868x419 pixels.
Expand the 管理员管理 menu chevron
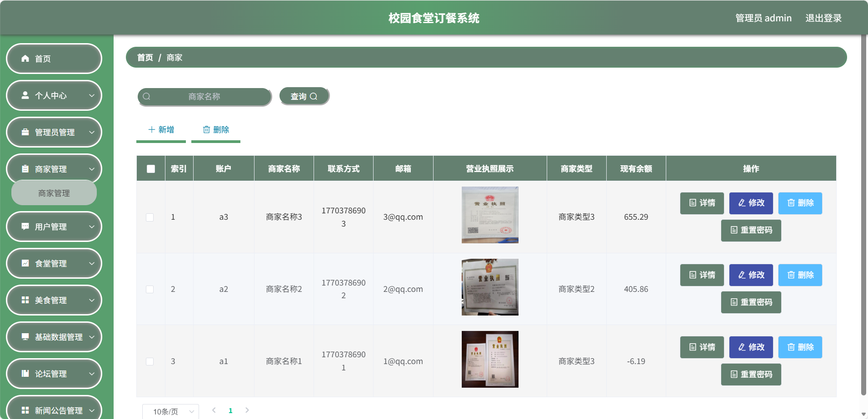click(92, 132)
